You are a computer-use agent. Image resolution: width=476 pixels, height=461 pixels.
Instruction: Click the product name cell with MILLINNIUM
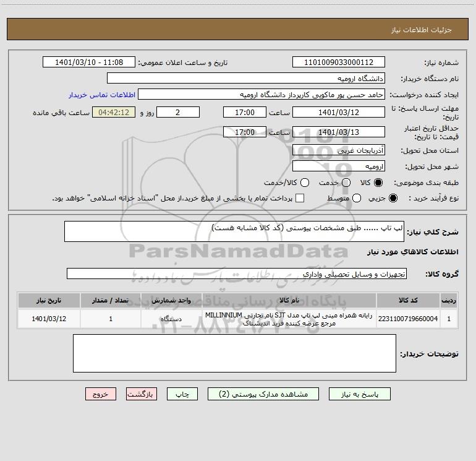click(289, 319)
